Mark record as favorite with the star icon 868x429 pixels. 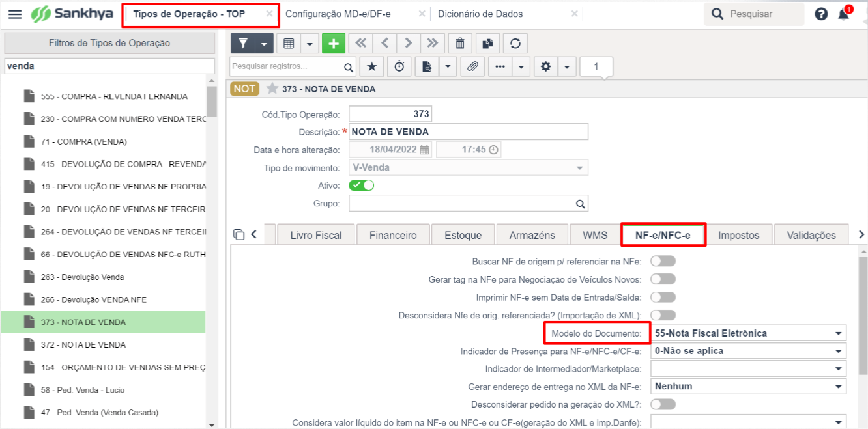click(371, 66)
